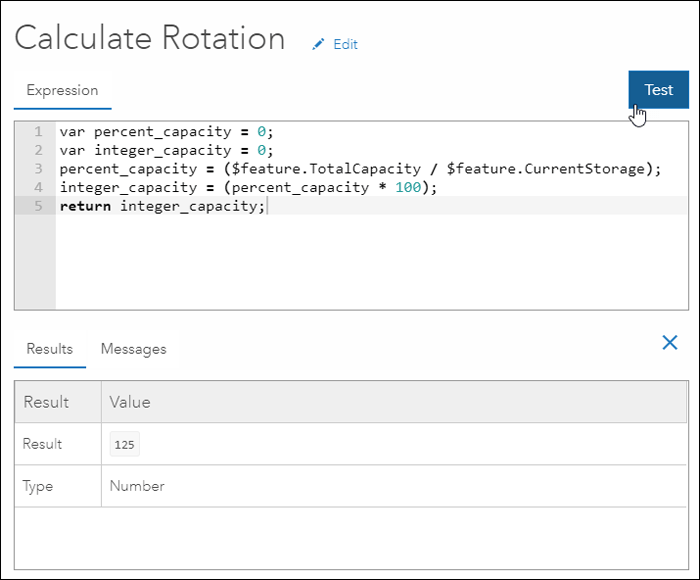
Task: Click the Type row label
Action: [39, 486]
